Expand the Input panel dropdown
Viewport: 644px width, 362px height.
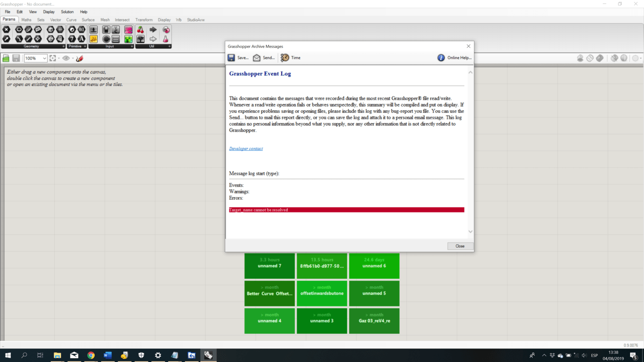click(x=132, y=46)
